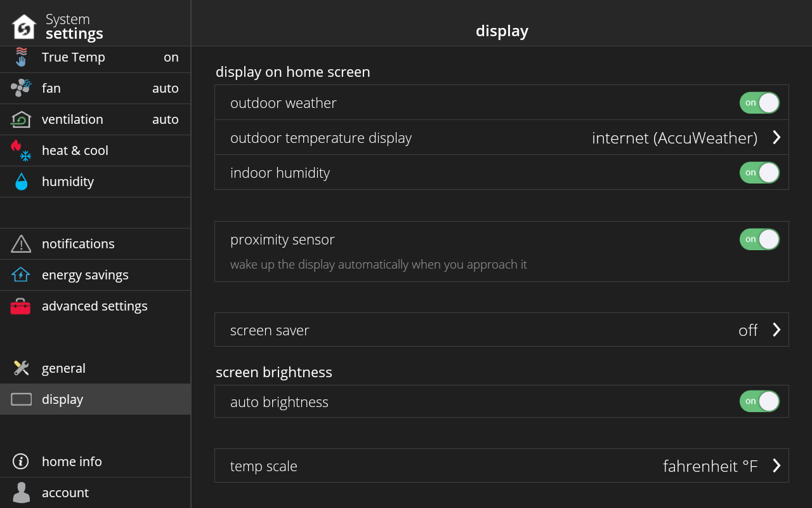Expand outdoor temperature display chevron
The image size is (812, 508).
[776, 137]
